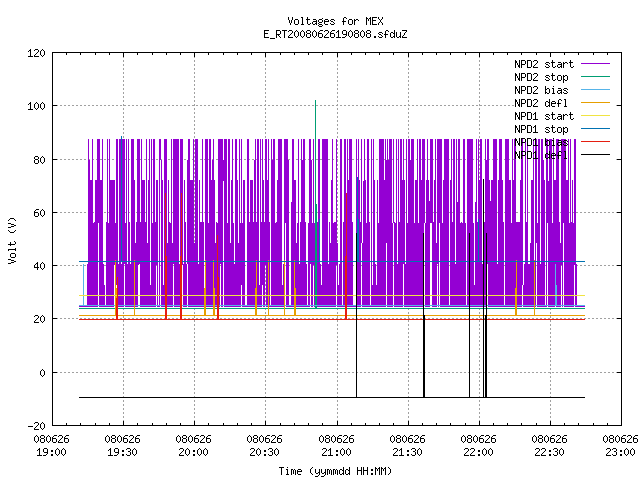
Task: Click the 'NPD2 bias' legend label
Action: click(x=541, y=90)
